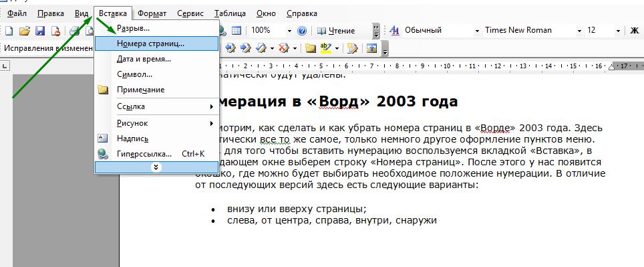This screenshot has height=267, width=644.
Task: Choose Символ... menu entry
Action: coord(156,74)
